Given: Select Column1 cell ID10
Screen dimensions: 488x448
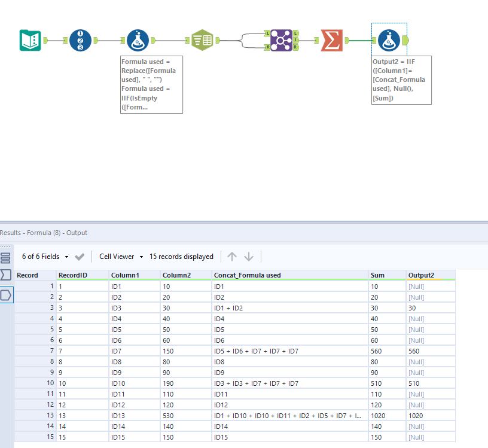Looking at the screenshot, I should point(135,383).
